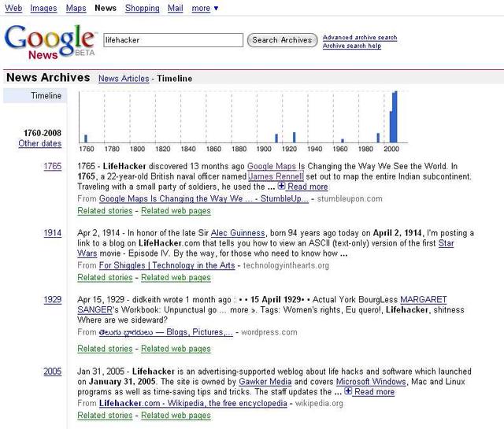The height and width of the screenshot is (429, 504).
Task: Open the MARGARET SANGER link
Action: tap(424, 299)
